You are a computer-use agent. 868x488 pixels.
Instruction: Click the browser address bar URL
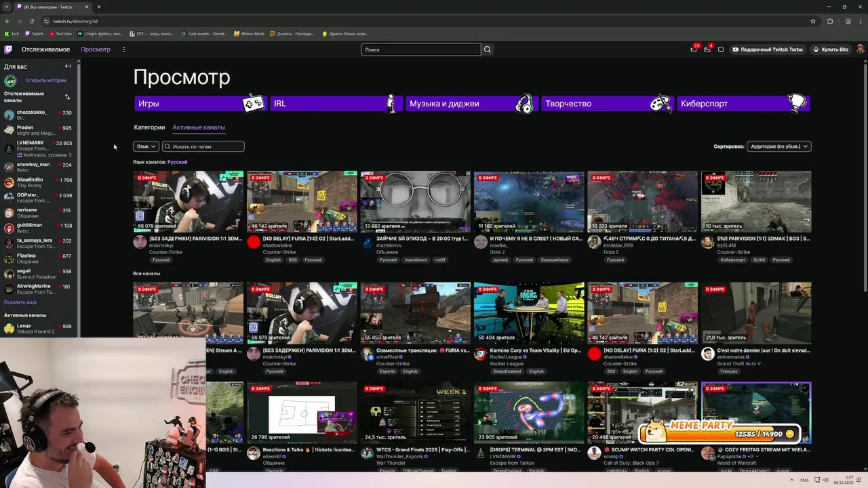[75, 21]
